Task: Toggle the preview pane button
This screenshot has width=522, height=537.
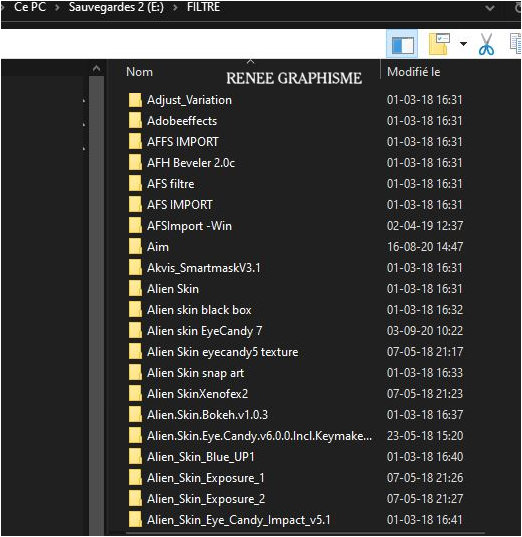Action: click(402, 44)
